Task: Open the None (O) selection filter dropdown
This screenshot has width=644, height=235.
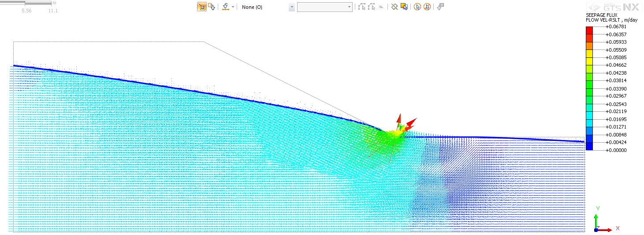Action: pos(291,8)
